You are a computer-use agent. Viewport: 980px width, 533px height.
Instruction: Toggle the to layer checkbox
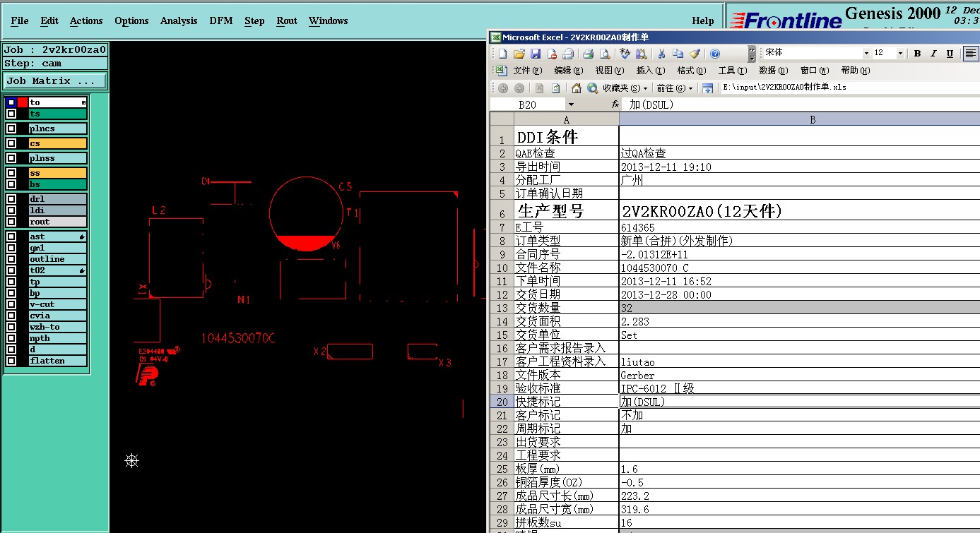coord(11,102)
